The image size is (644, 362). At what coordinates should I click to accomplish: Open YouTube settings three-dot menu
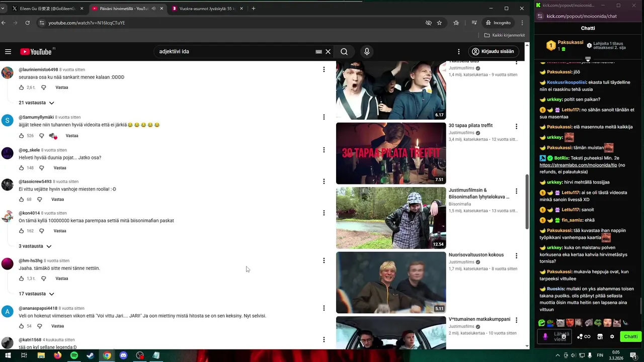tap(458, 51)
